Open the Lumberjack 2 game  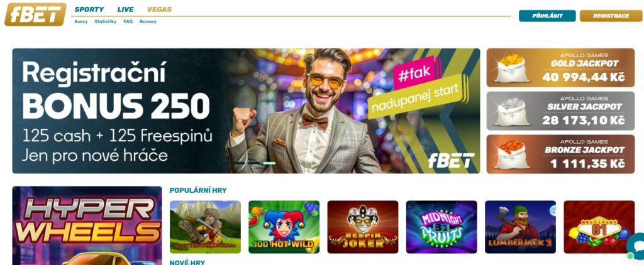520,227
